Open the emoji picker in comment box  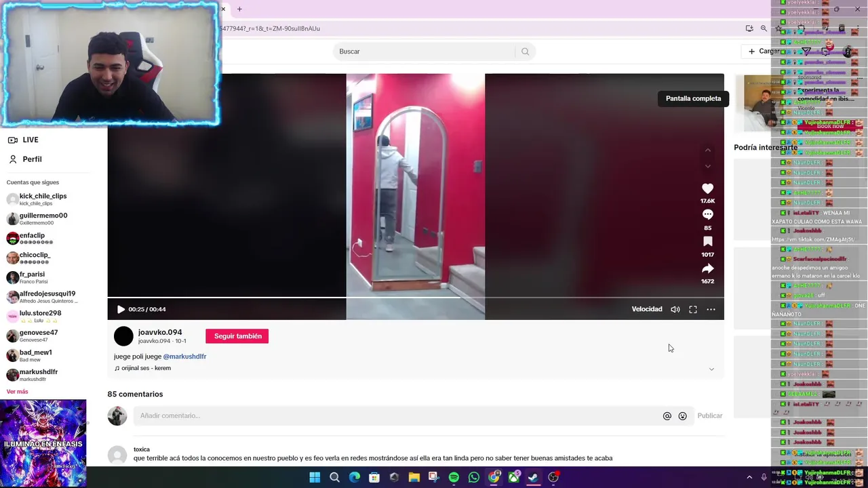682,416
